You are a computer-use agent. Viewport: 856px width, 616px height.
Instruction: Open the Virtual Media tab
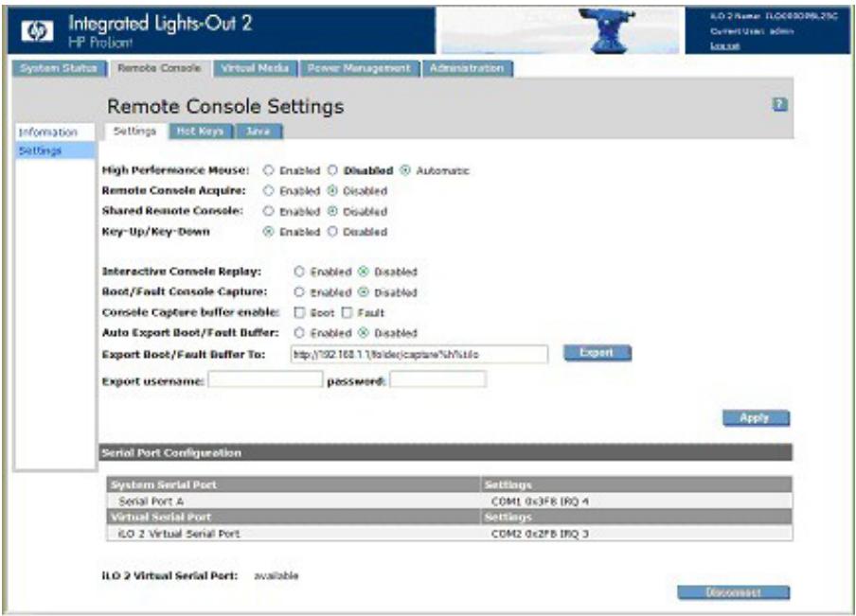[x=255, y=68]
